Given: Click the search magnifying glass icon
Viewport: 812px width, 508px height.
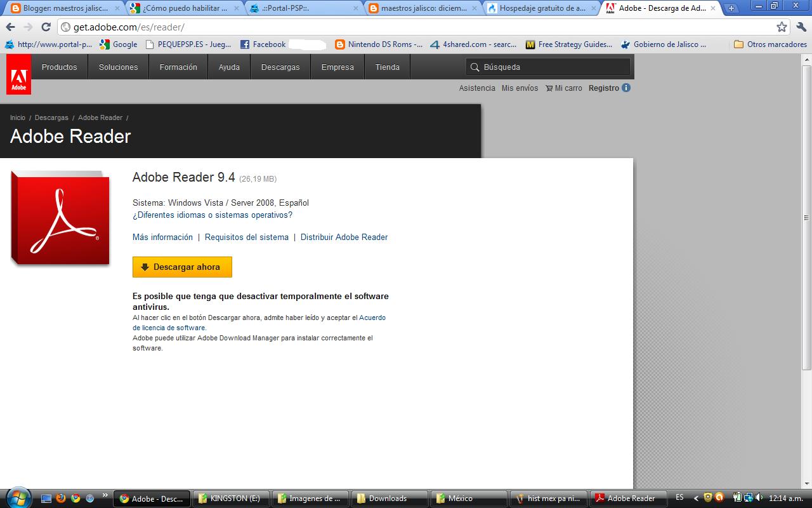Looking at the screenshot, I should pos(475,67).
